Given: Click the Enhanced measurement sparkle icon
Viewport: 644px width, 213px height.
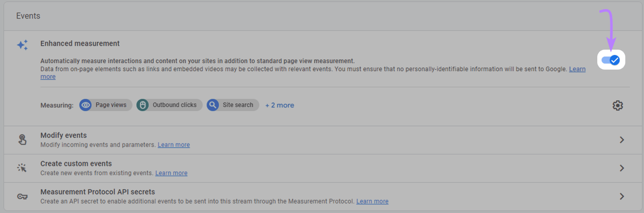Looking at the screenshot, I should pyautogui.click(x=23, y=45).
